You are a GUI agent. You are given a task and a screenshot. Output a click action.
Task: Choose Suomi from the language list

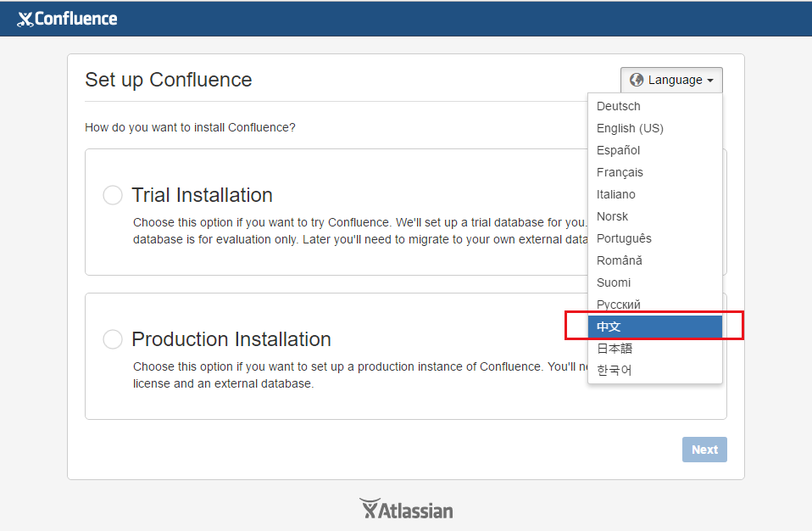coord(655,282)
